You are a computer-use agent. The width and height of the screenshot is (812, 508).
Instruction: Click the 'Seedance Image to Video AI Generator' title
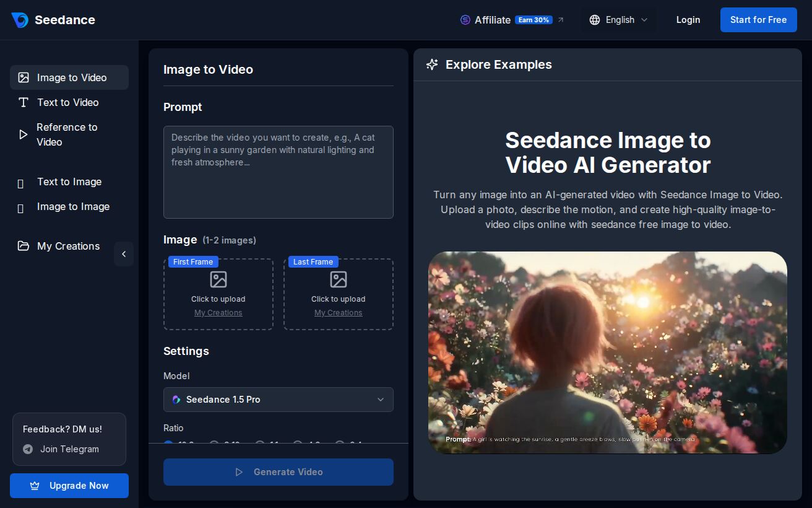pyautogui.click(x=608, y=152)
